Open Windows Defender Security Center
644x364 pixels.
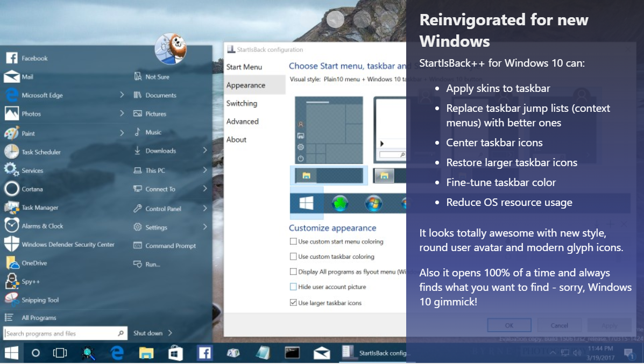pyautogui.click(x=67, y=245)
